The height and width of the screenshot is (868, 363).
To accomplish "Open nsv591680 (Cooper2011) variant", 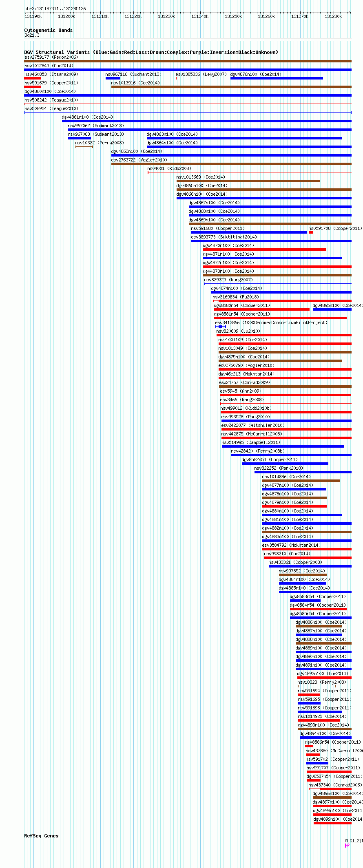I will click(x=218, y=228).
